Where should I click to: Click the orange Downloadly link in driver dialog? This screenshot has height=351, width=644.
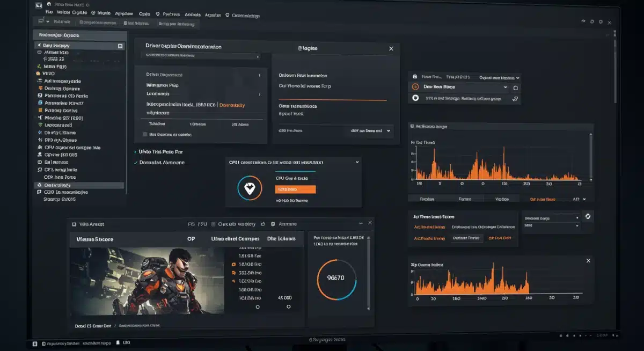pyautogui.click(x=232, y=105)
